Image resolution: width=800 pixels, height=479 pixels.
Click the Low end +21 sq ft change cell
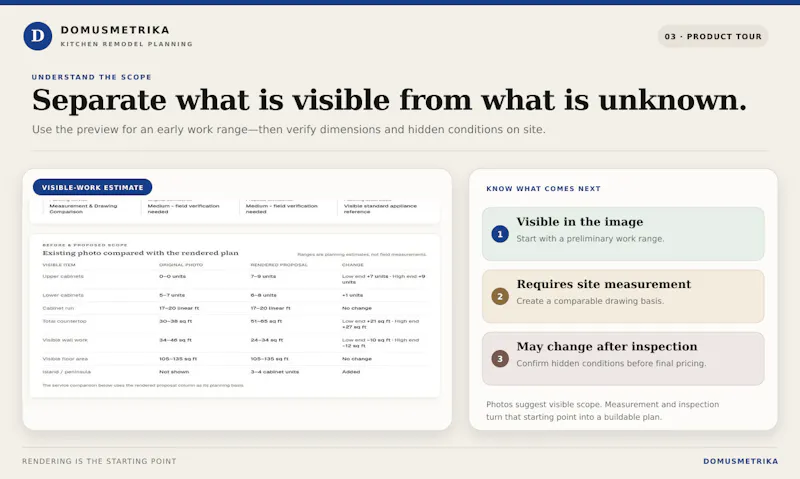(380, 324)
